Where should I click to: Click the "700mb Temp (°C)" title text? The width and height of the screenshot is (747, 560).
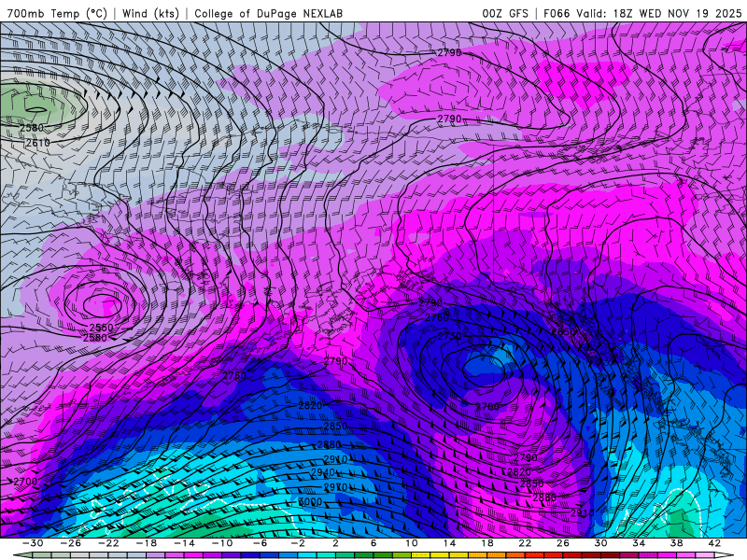[x=57, y=13]
